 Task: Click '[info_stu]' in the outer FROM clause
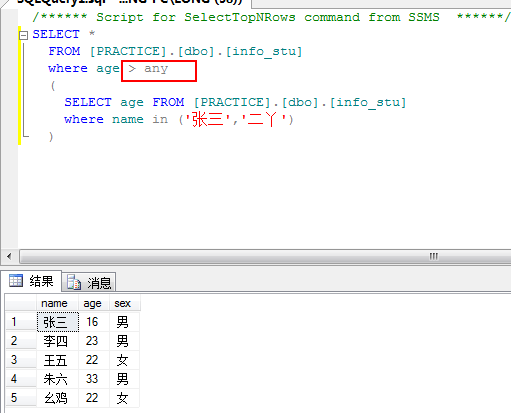264,52
